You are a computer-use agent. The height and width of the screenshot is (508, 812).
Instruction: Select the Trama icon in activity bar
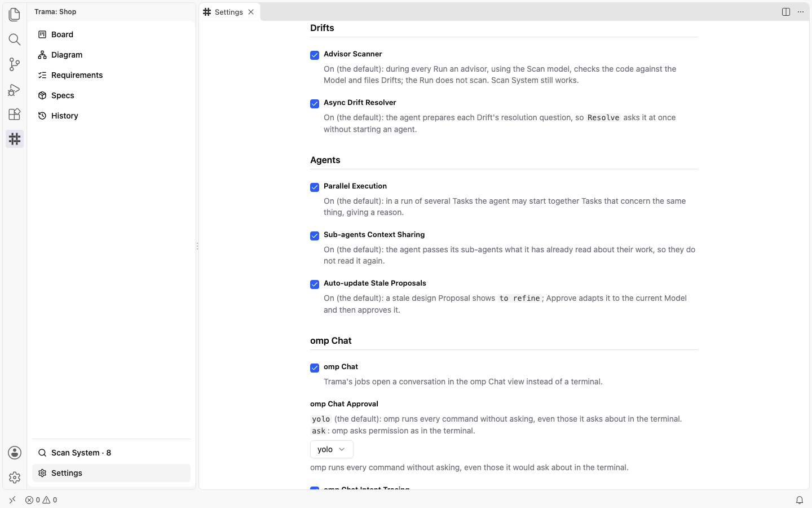15,139
